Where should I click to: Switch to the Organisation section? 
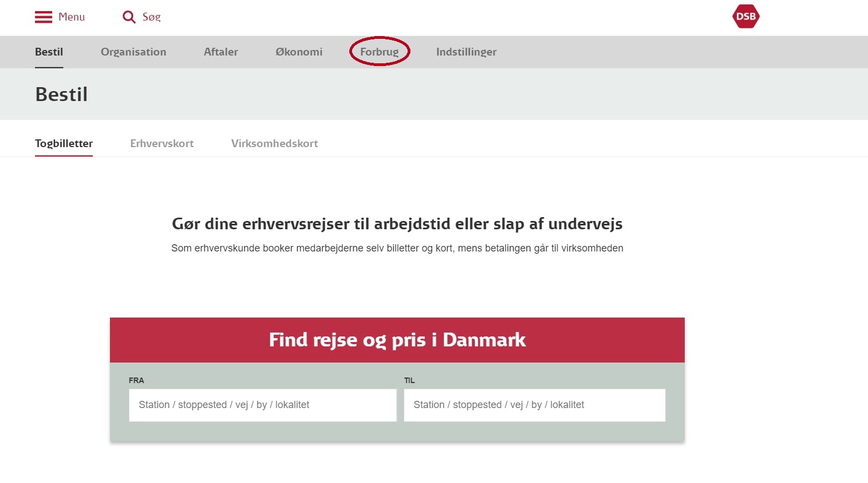[x=133, y=52]
